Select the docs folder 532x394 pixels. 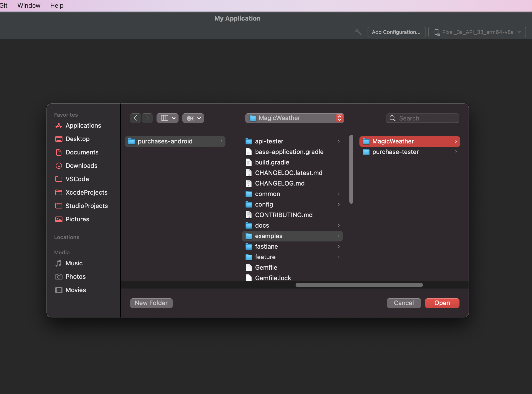(x=292, y=225)
